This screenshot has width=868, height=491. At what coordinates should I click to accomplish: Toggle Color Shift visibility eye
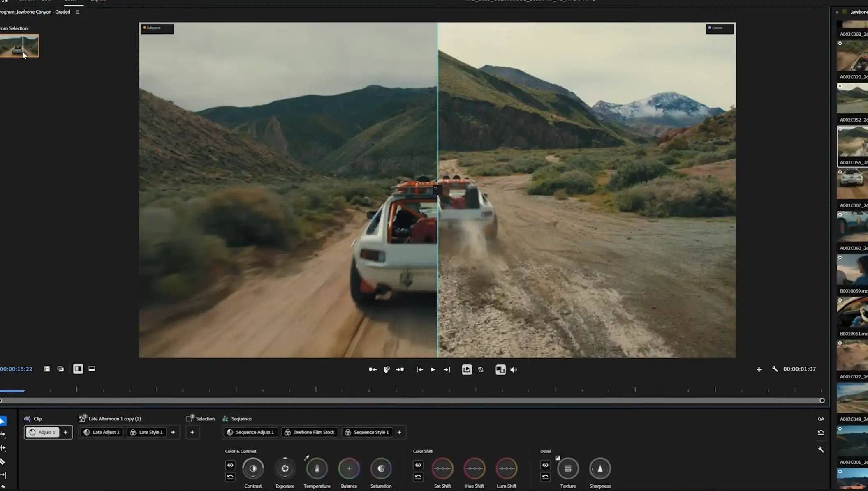[418, 465]
